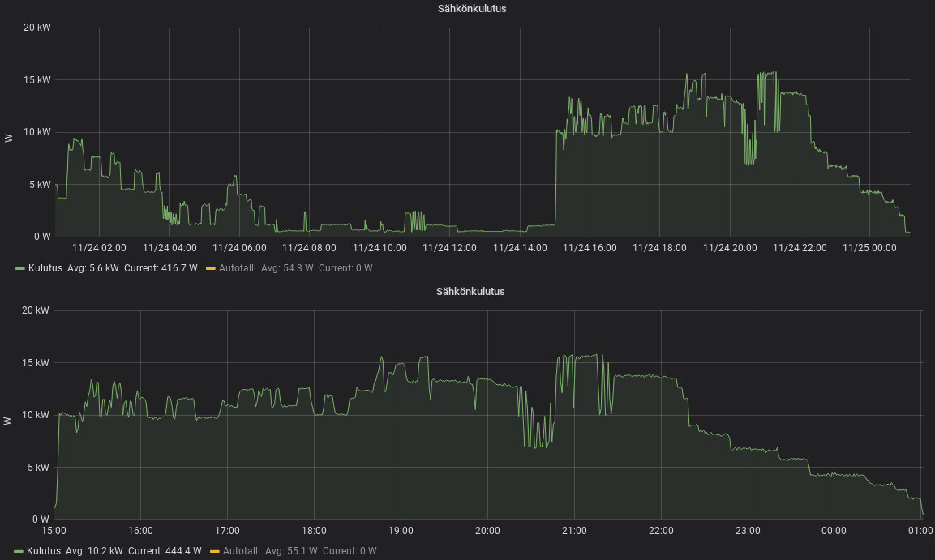This screenshot has height=560, width=935.
Task: Click the '01:00' time axis label
Action: click(920, 531)
